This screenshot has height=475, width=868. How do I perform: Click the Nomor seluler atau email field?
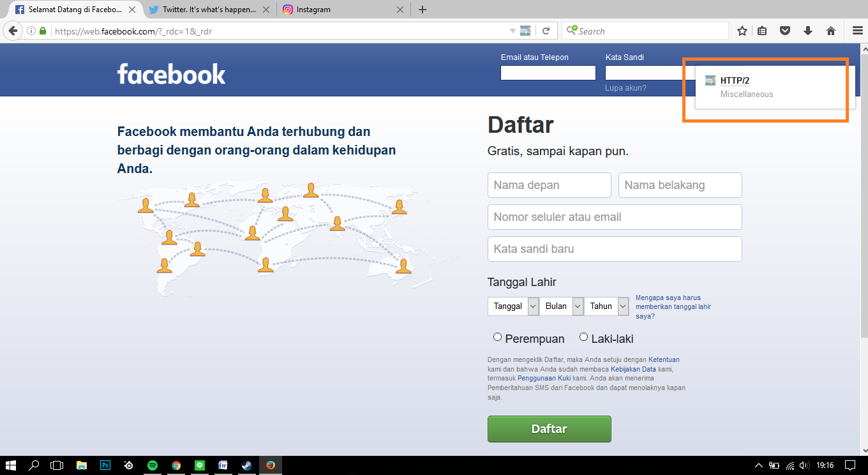coord(615,217)
